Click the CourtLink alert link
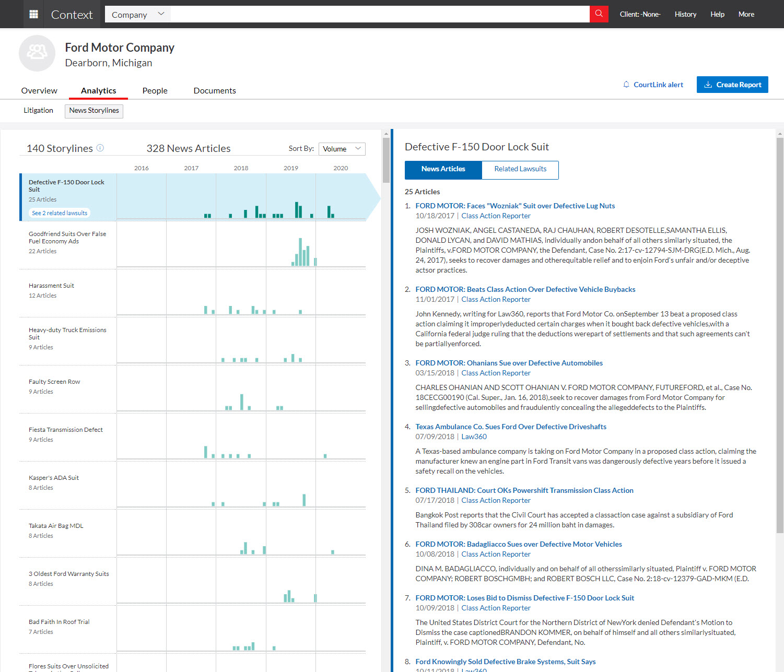Image resolution: width=784 pixels, height=672 pixels. 658,85
